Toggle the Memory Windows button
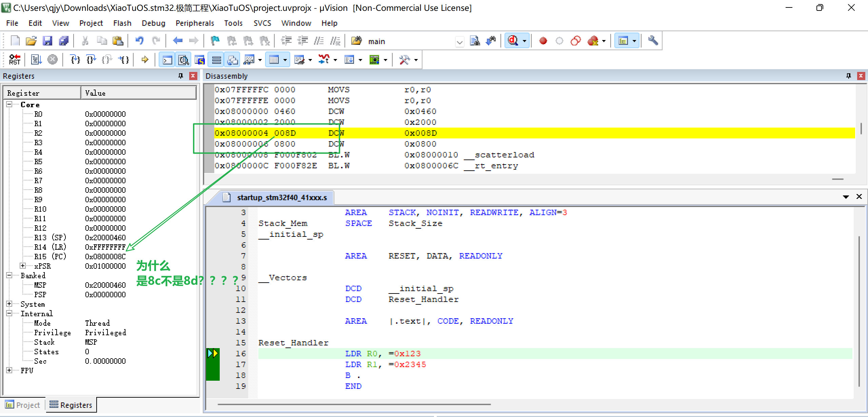The image size is (868, 417). click(x=274, y=60)
